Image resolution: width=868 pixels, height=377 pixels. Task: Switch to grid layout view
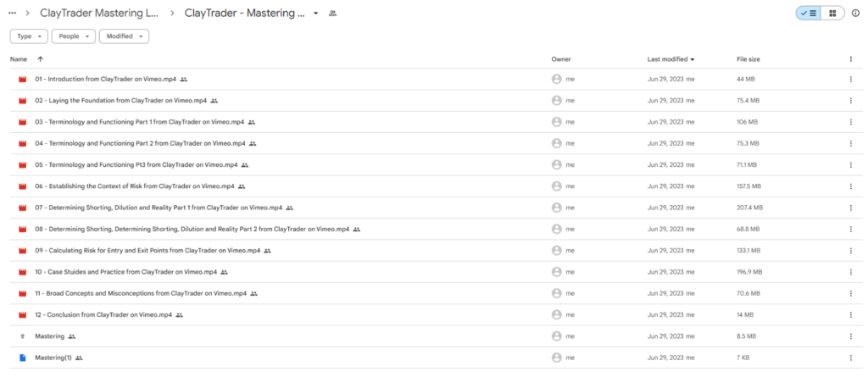tap(832, 13)
